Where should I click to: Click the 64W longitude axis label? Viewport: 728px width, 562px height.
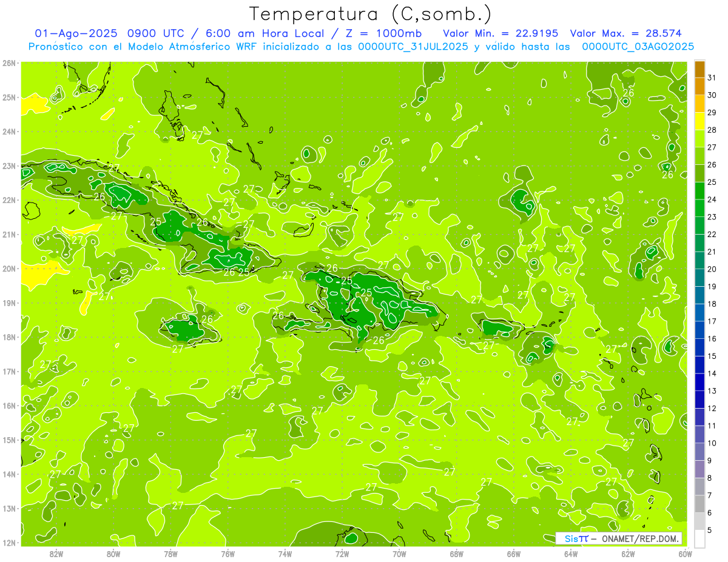[571, 554]
